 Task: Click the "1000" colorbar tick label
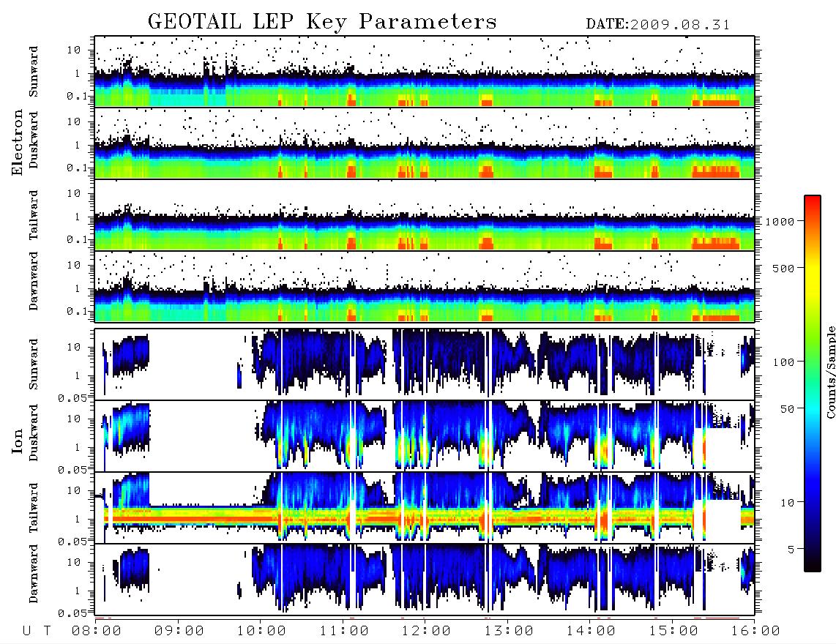click(x=780, y=221)
